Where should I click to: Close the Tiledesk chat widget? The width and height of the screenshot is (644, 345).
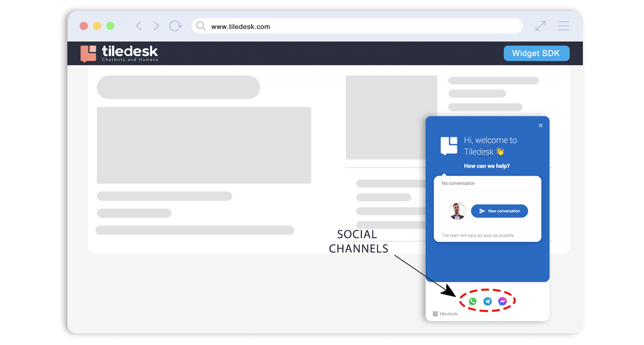541,126
